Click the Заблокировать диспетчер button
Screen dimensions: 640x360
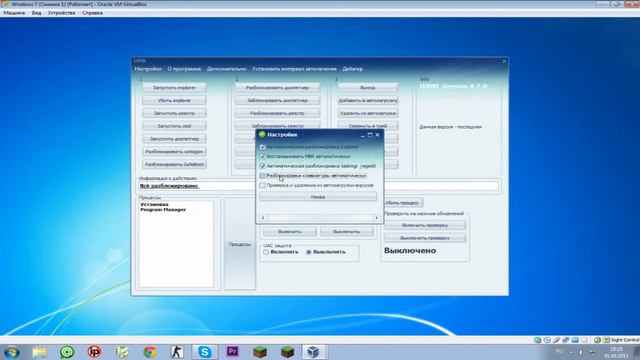277,100
